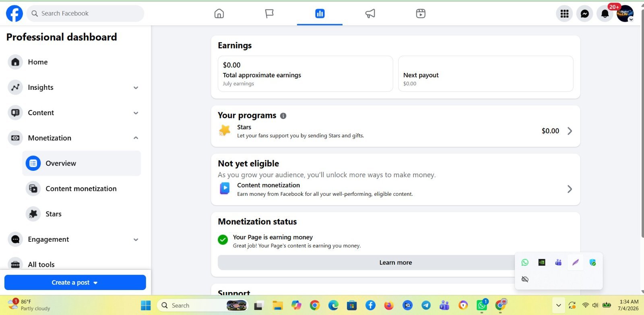The height and width of the screenshot is (315, 644).
Task: Click the Stars program star icon
Action: click(x=225, y=131)
